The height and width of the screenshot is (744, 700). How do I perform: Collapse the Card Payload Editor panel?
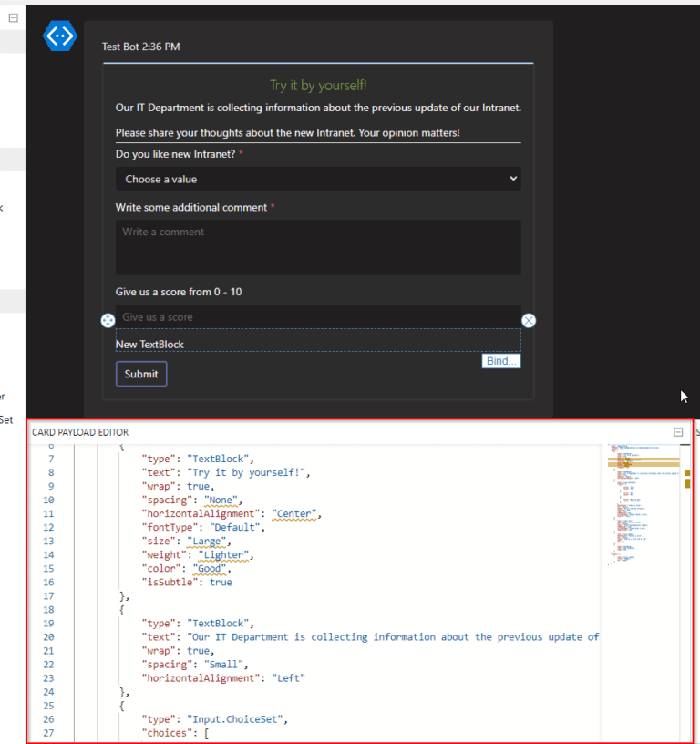coord(677,432)
